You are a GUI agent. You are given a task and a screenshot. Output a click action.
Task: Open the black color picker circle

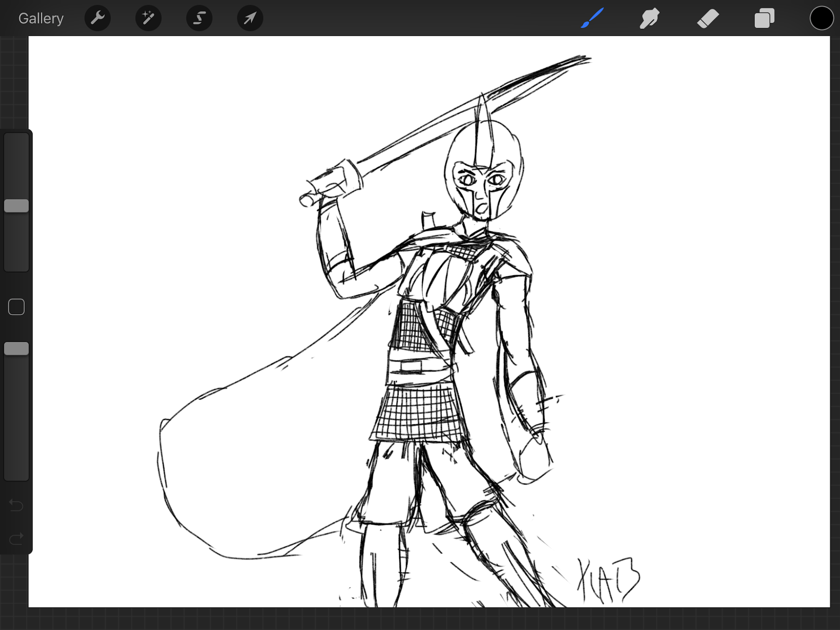coord(822,18)
